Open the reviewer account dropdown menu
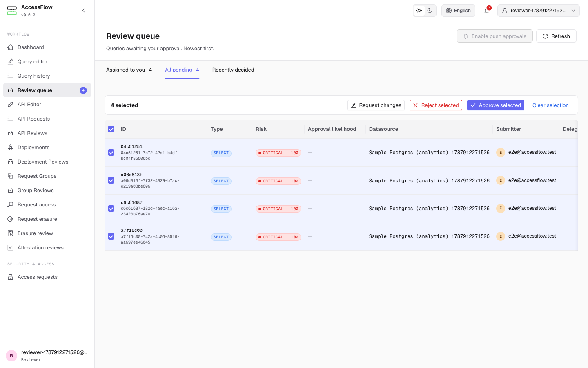588x368 pixels. pyautogui.click(x=539, y=11)
